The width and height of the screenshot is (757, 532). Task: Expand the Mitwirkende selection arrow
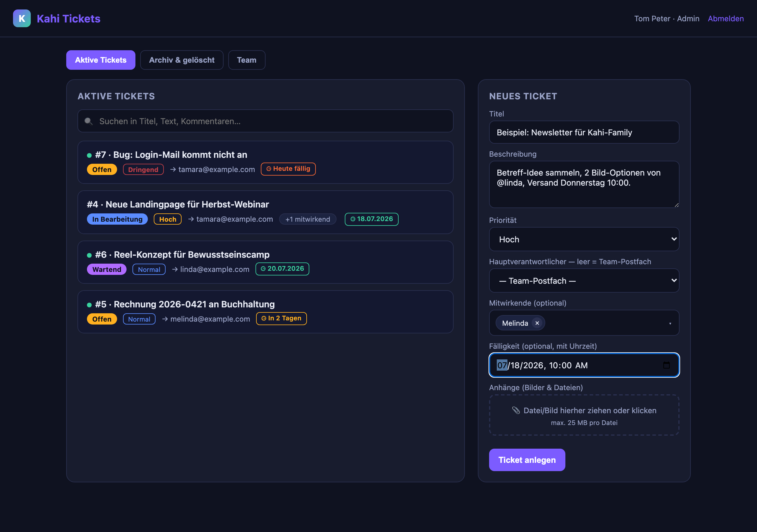(x=670, y=323)
